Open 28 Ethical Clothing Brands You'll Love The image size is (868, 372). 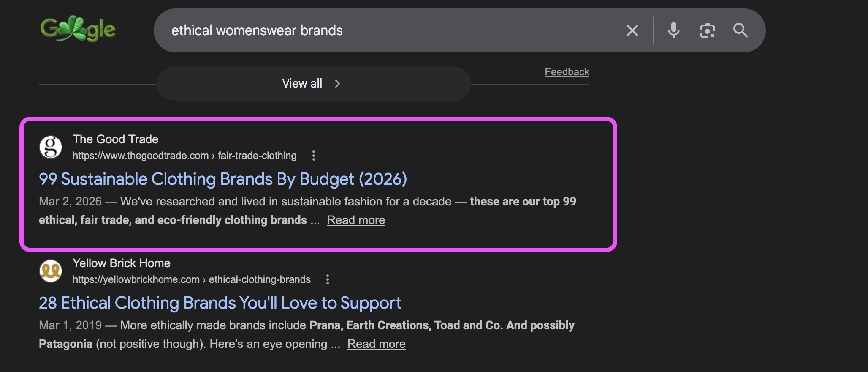point(220,303)
